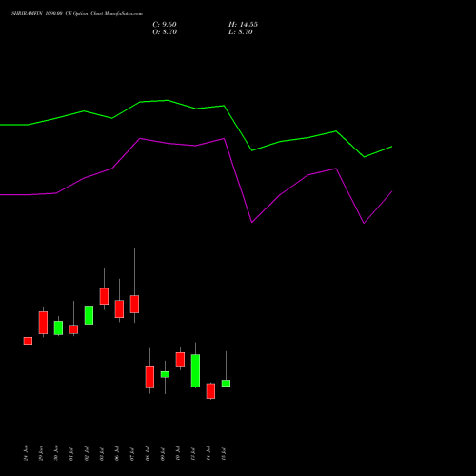476x476 pixels.
Task: Click the 13 Jul date axis label
Action: click(193, 454)
